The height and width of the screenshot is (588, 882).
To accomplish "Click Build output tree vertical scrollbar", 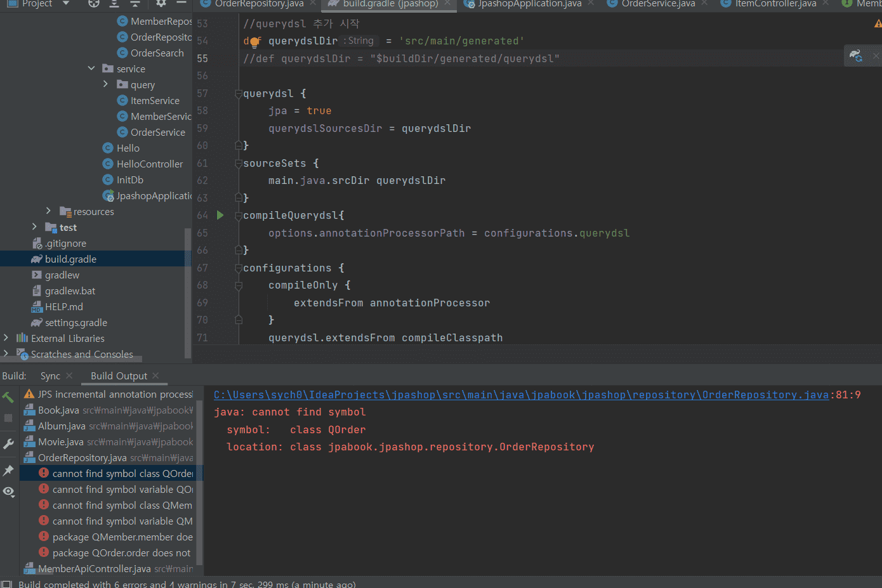I will pyautogui.click(x=199, y=482).
